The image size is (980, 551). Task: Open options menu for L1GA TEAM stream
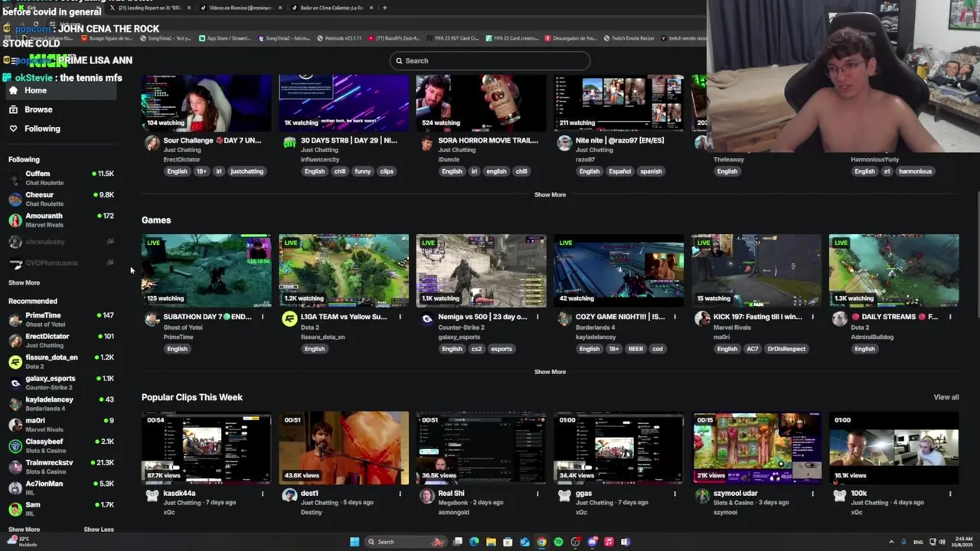pos(400,317)
